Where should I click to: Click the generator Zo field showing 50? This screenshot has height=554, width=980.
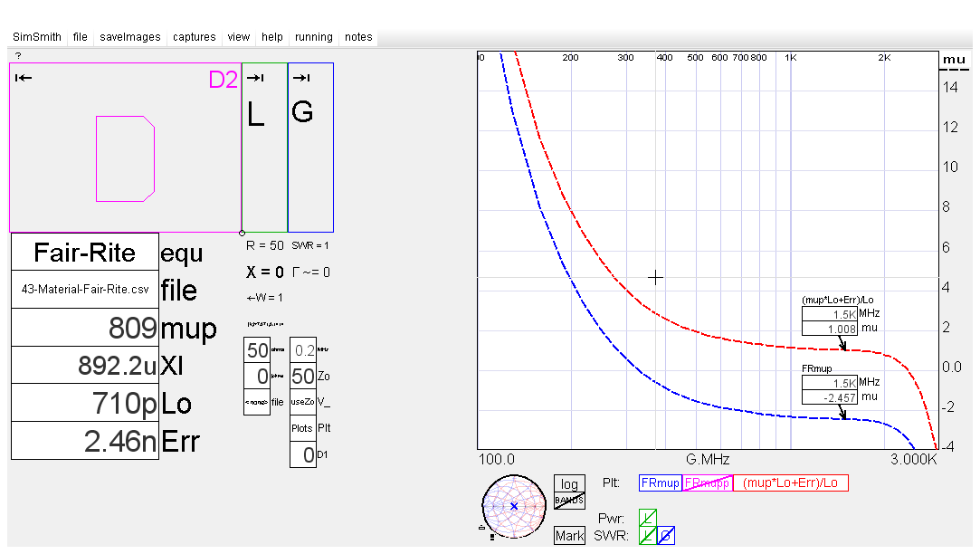tap(303, 376)
